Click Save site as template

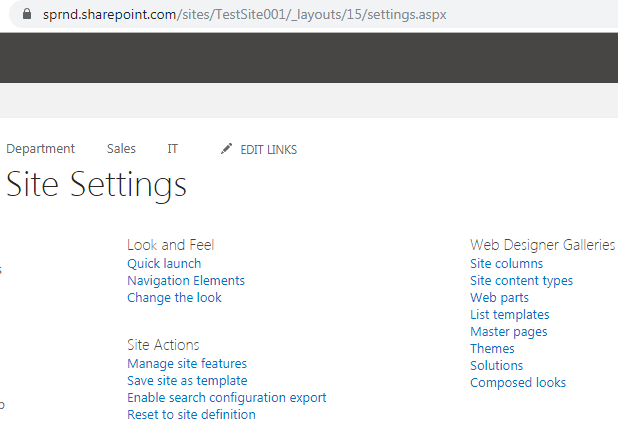click(x=187, y=380)
